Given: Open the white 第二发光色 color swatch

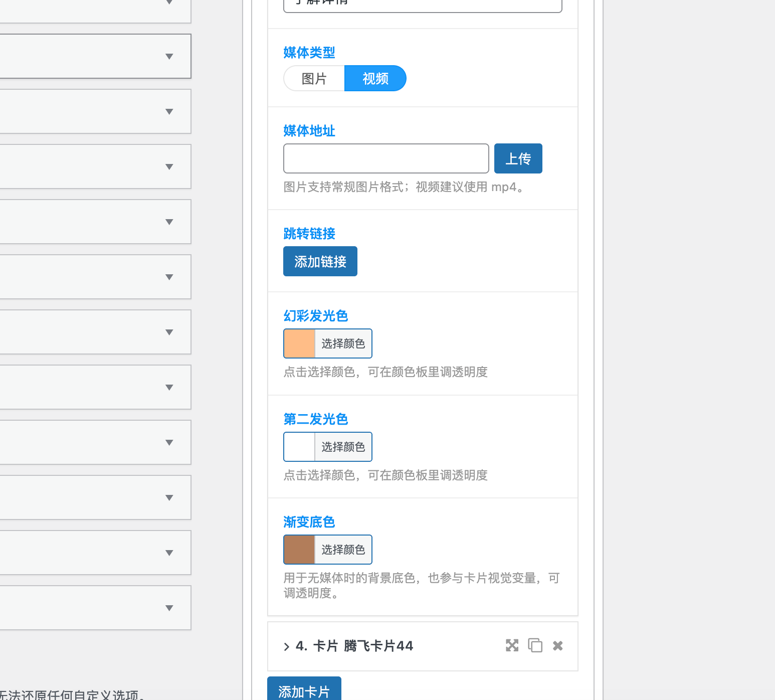Looking at the screenshot, I should click(x=299, y=447).
